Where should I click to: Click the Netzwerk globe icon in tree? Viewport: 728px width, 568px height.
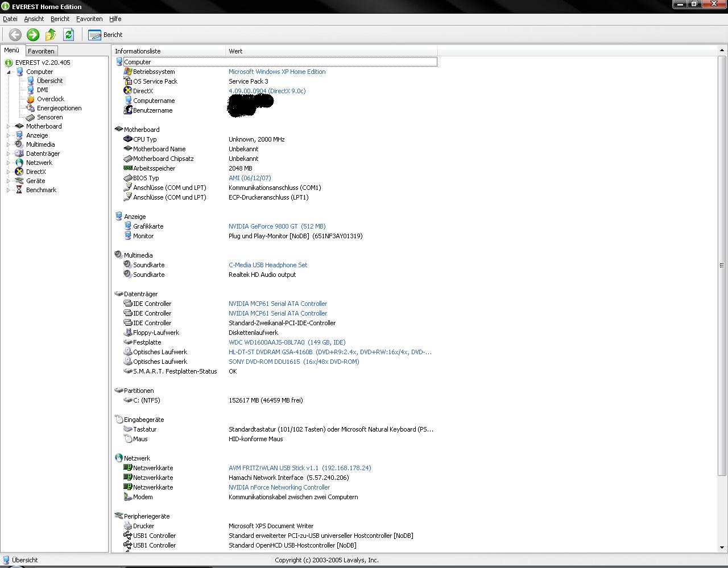pos(19,163)
